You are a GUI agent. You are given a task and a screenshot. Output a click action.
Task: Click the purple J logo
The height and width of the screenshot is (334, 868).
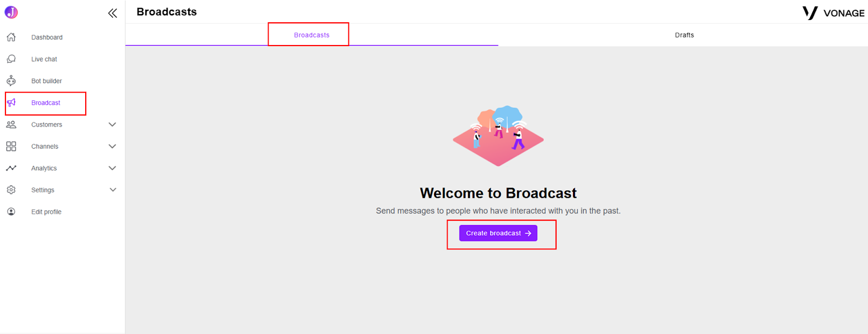click(11, 12)
